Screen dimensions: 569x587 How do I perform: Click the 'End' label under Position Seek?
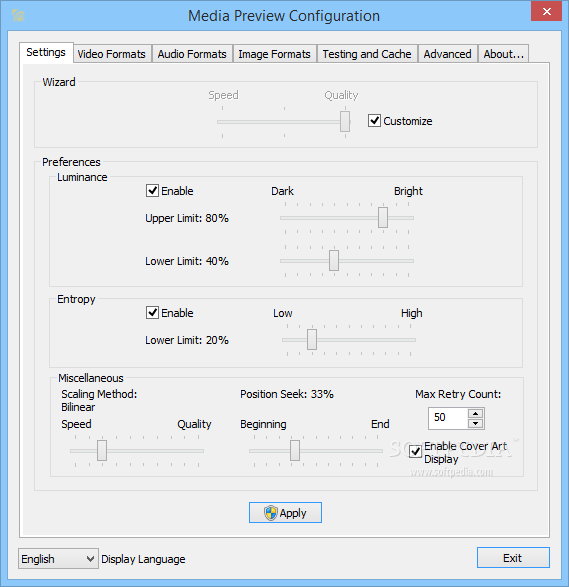[380, 424]
